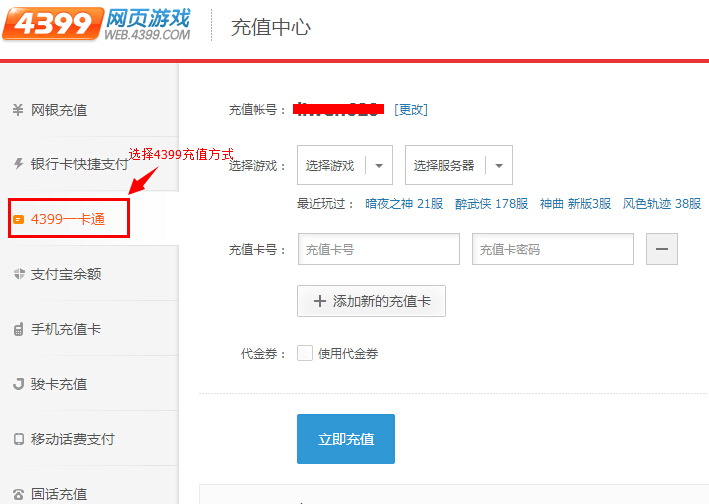
Task: Focus the 充值卡密码 input field
Action: click(553, 249)
